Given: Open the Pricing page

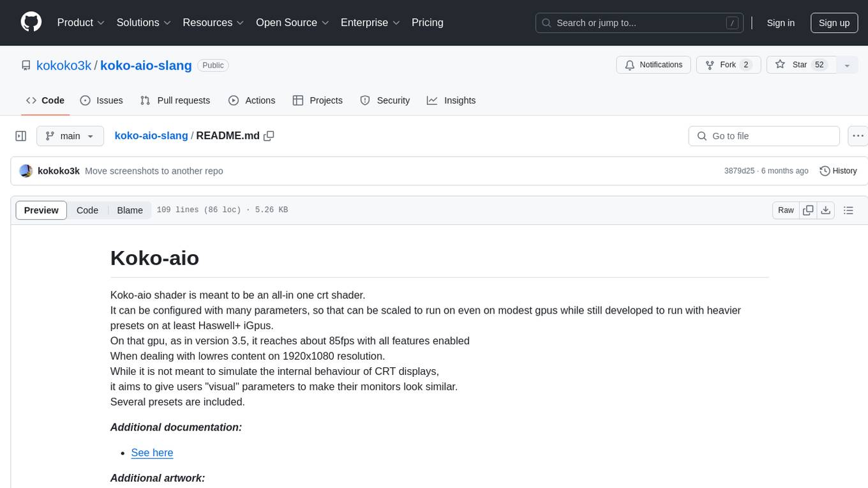Looking at the screenshot, I should coord(428,22).
